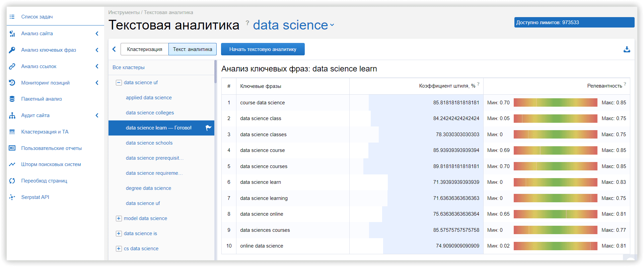The image size is (644, 267).
Task: Click Инструменты breadcrumb link
Action: (124, 12)
